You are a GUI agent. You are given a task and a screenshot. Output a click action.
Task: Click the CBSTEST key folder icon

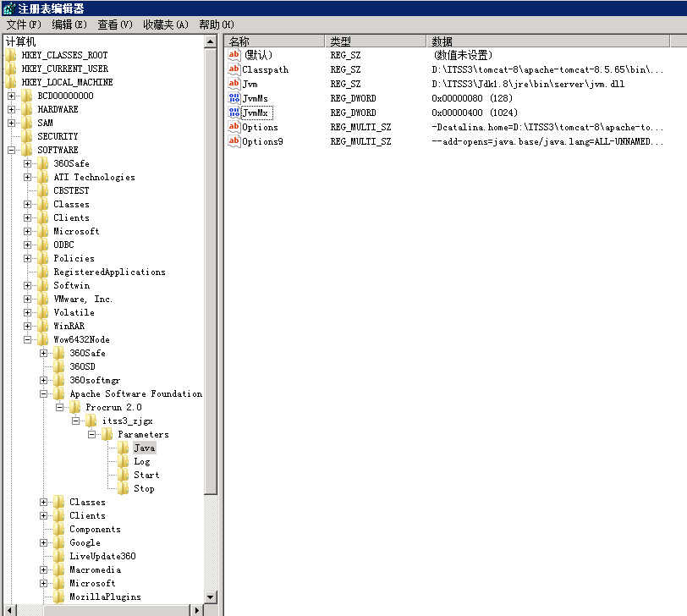[x=43, y=190]
